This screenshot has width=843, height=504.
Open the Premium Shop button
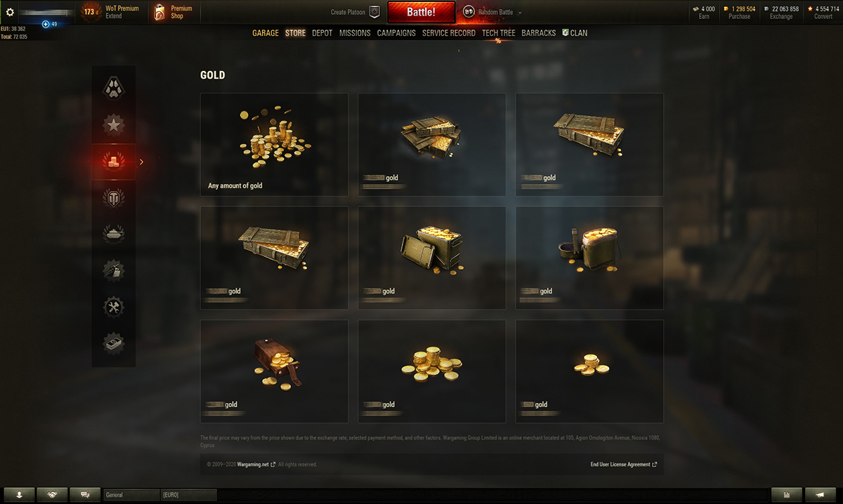click(x=174, y=12)
